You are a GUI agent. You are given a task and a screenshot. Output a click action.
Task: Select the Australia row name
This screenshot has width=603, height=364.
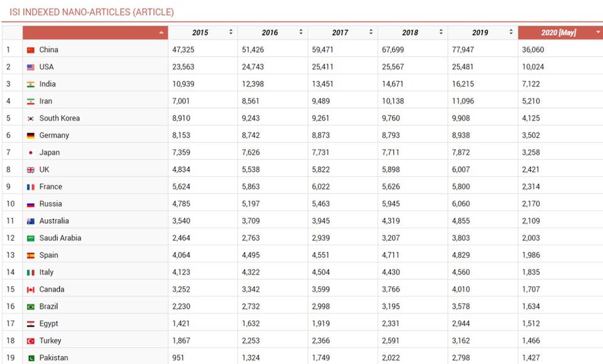coord(54,221)
